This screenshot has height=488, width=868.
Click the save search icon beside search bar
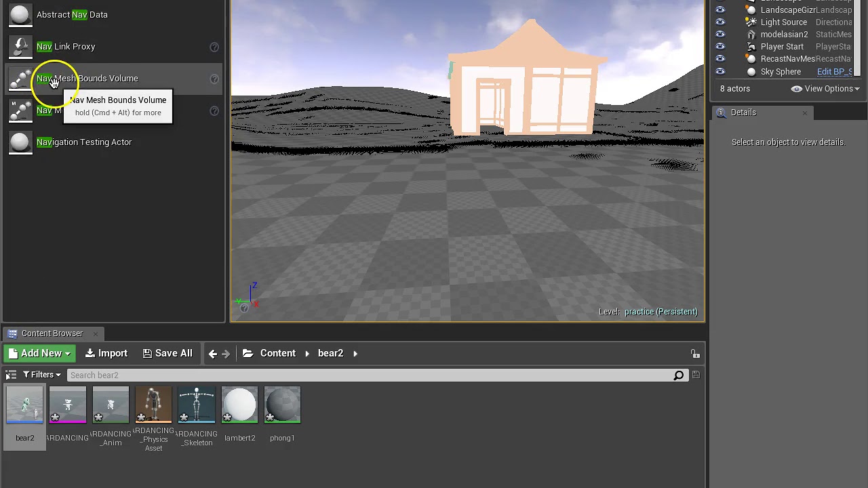[696, 375]
